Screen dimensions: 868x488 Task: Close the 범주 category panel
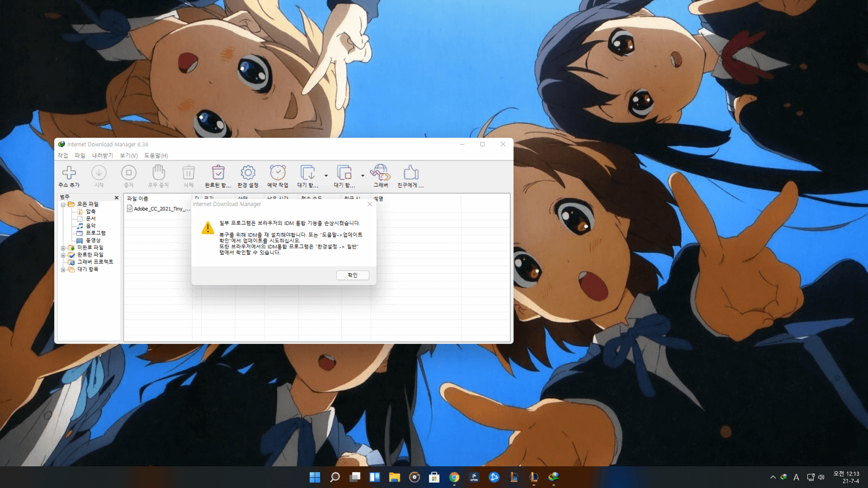(x=117, y=198)
